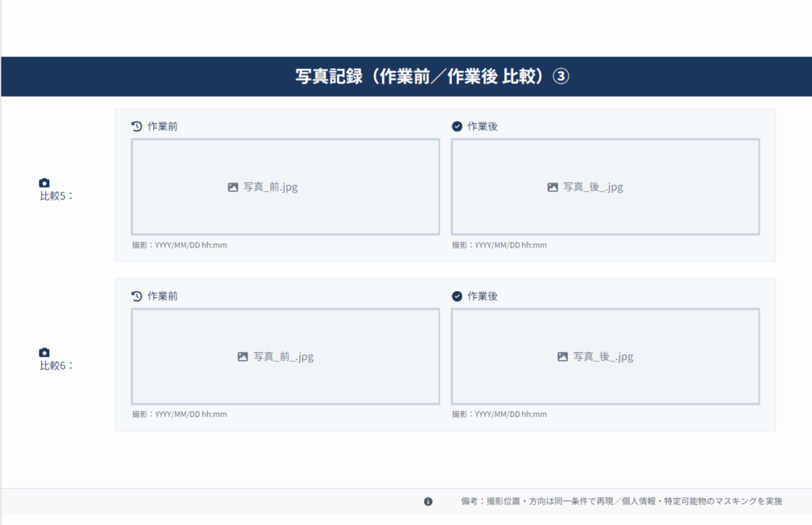
Task: Click the 撮影 timestamp under 比較6 作業後 photo
Action: [x=500, y=415]
